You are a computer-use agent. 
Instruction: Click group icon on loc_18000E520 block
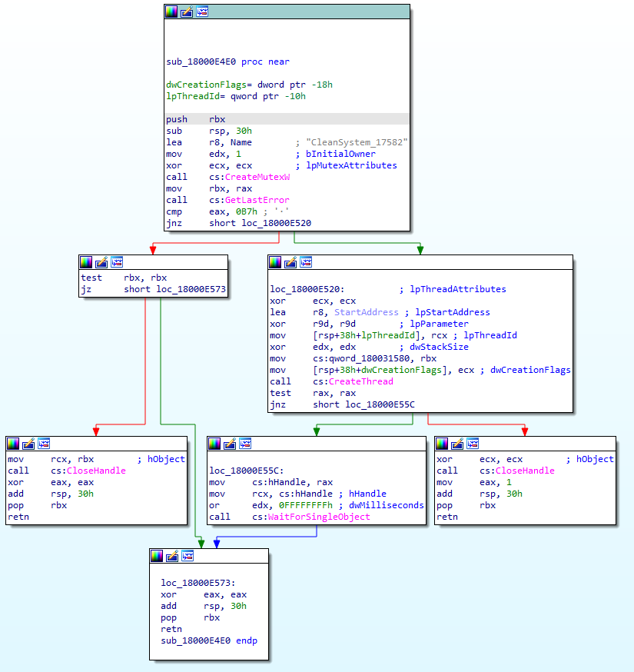[306, 262]
